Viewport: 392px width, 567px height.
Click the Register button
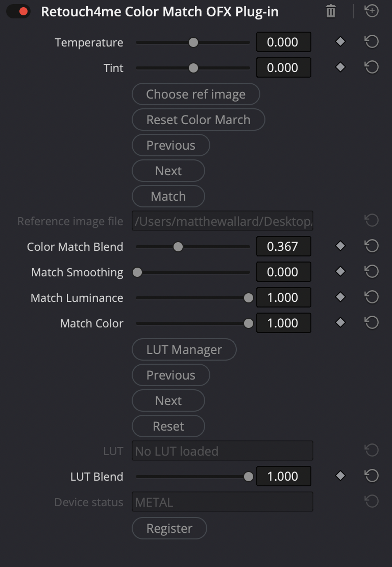point(169,528)
